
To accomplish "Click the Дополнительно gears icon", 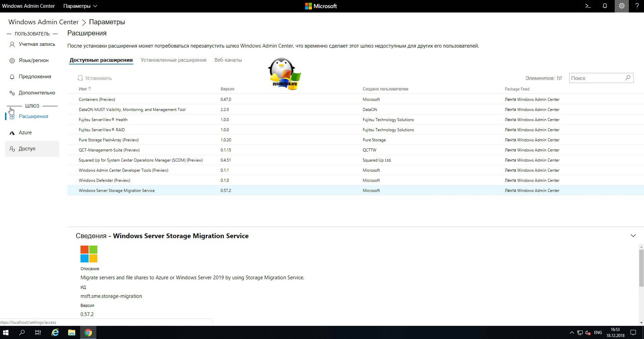I will click(12, 93).
